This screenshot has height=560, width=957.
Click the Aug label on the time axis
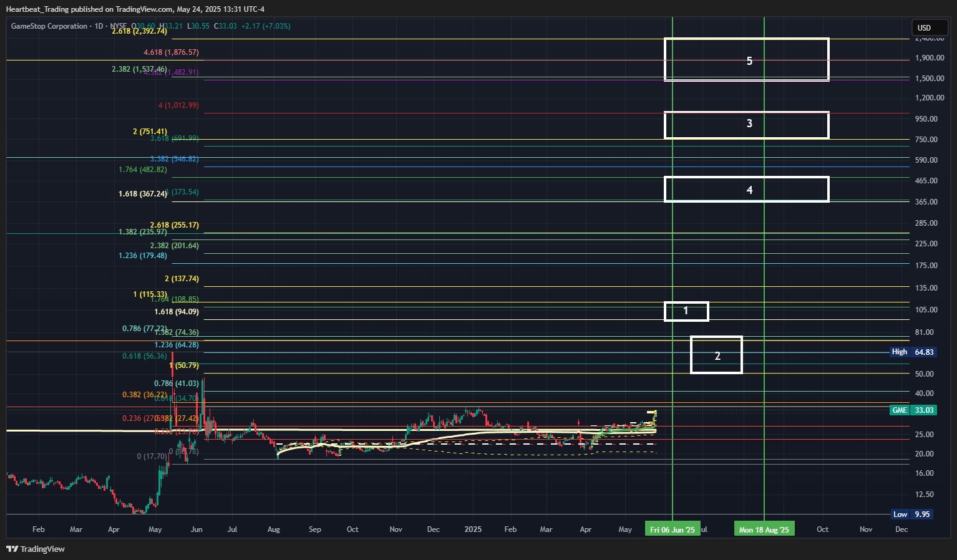pyautogui.click(x=274, y=529)
